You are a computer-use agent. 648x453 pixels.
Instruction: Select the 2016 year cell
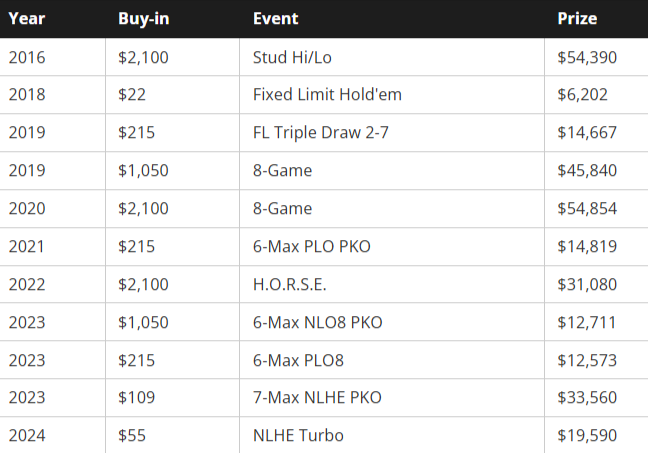(27, 57)
